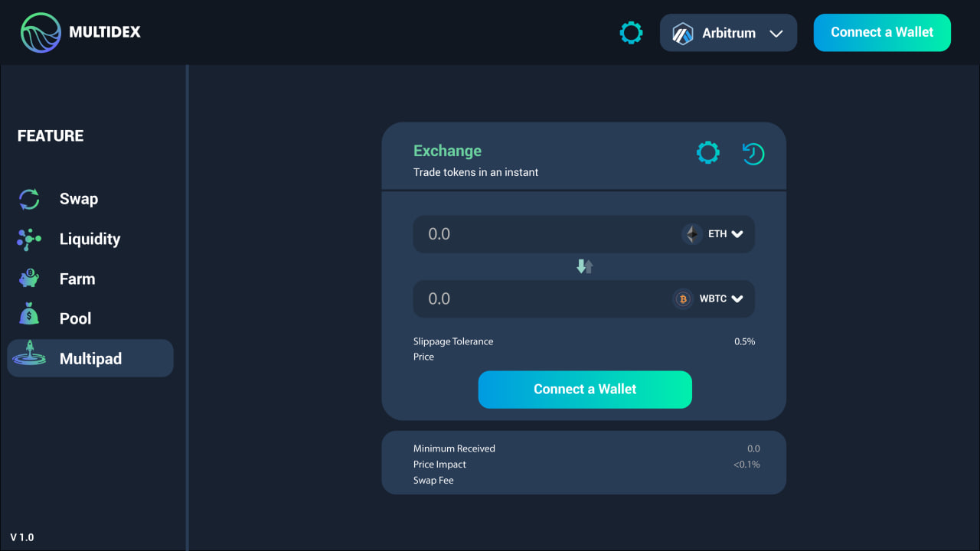Click the Multipad rocket icon
The height and width of the screenshot is (551, 980).
[x=28, y=357]
